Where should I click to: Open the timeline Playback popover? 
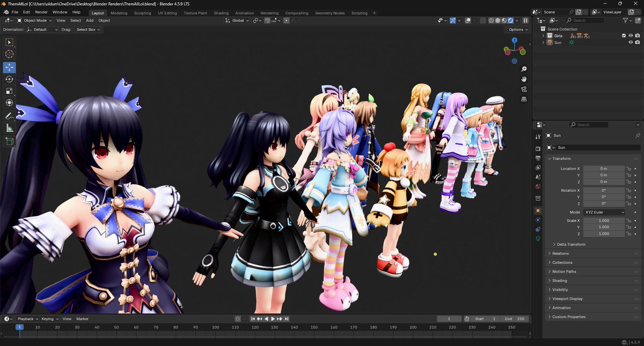pos(27,319)
